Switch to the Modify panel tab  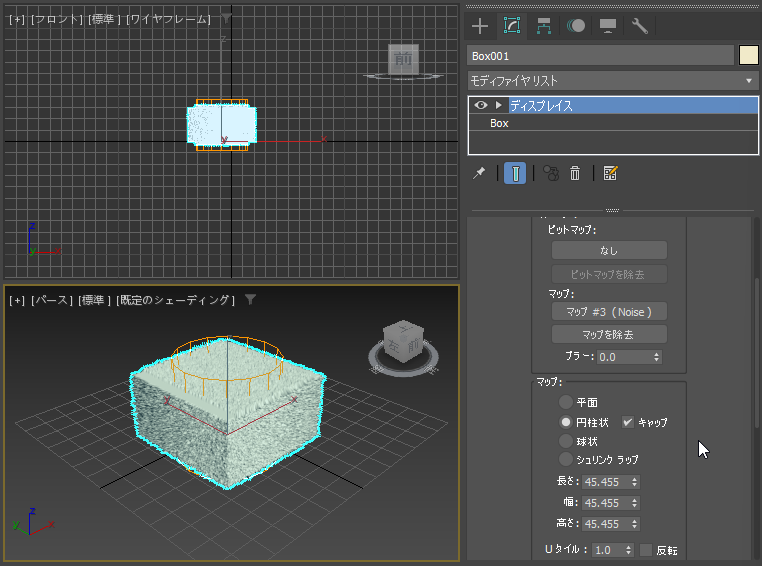[512, 26]
